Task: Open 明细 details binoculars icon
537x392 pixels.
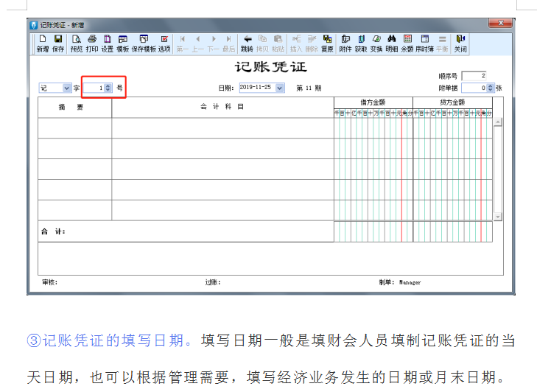Action: coord(392,43)
